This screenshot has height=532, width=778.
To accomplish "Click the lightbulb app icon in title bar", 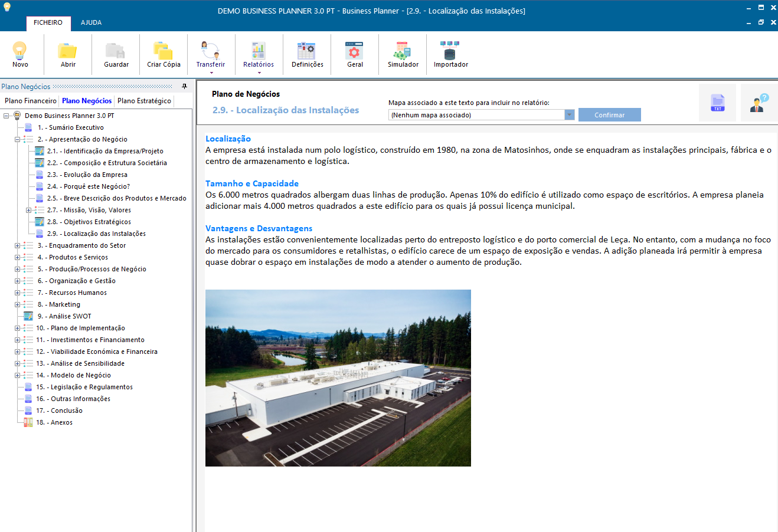I will coord(7,7).
